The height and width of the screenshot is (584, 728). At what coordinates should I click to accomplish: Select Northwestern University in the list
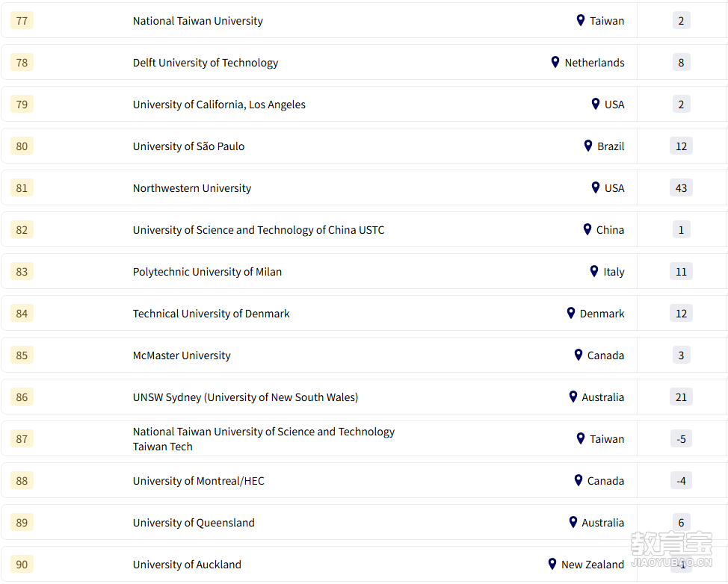pyautogui.click(x=192, y=188)
